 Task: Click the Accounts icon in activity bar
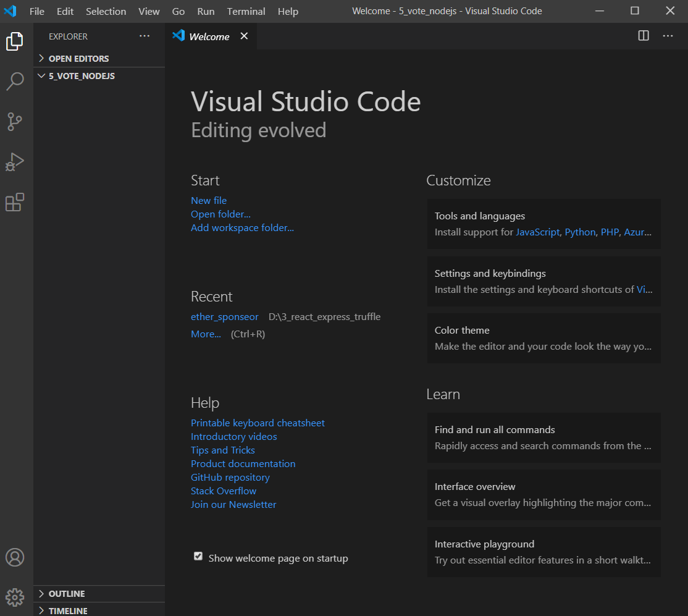pyautogui.click(x=15, y=557)
